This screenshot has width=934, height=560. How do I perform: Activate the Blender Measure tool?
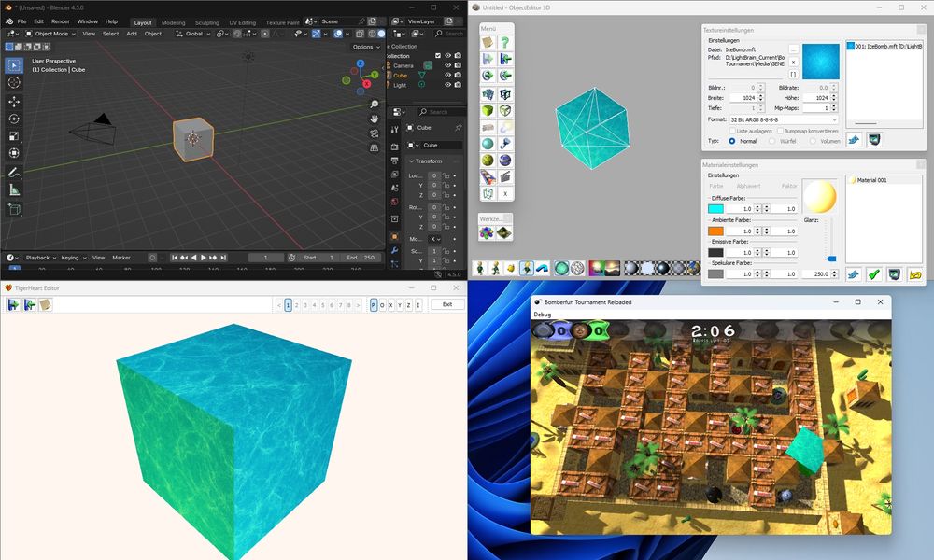(x=14, y=189)
